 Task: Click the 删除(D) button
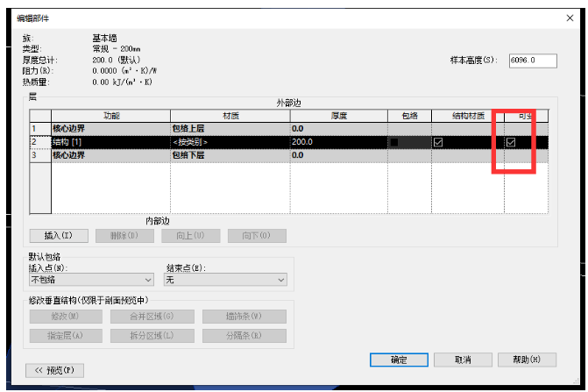124,236
